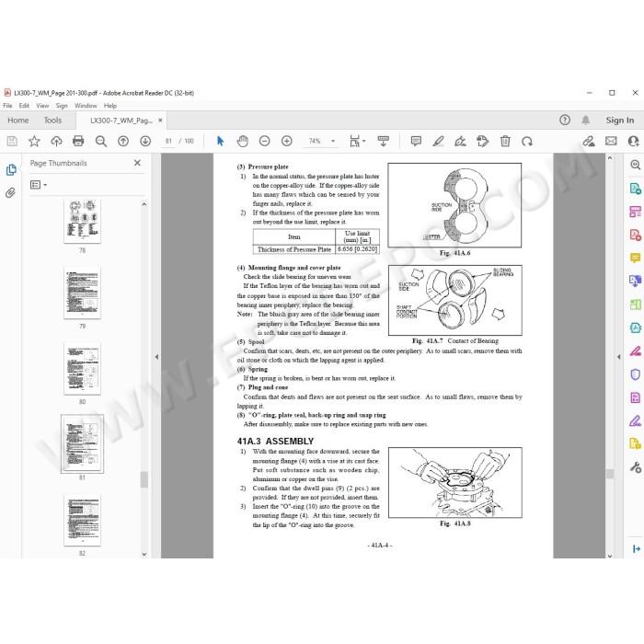Image resolution: width=644 pixels, height=644 pixels.
Task: Click thumbnail panel scroll up arrow
Action: coord(144,204)
